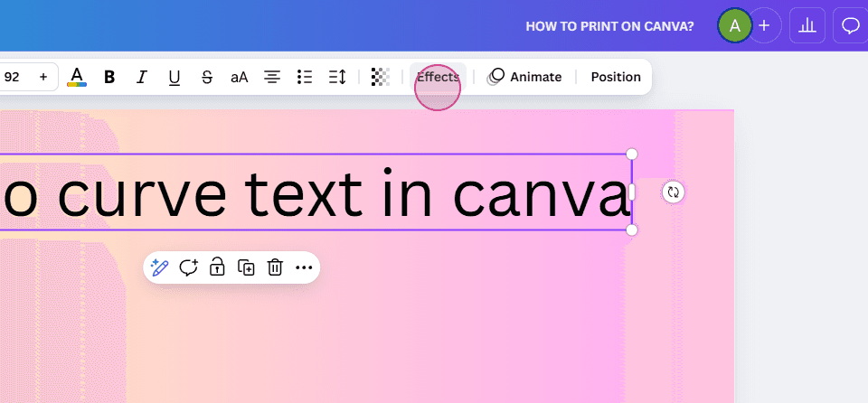Open more options three-dot menu

tap(304, 268)
